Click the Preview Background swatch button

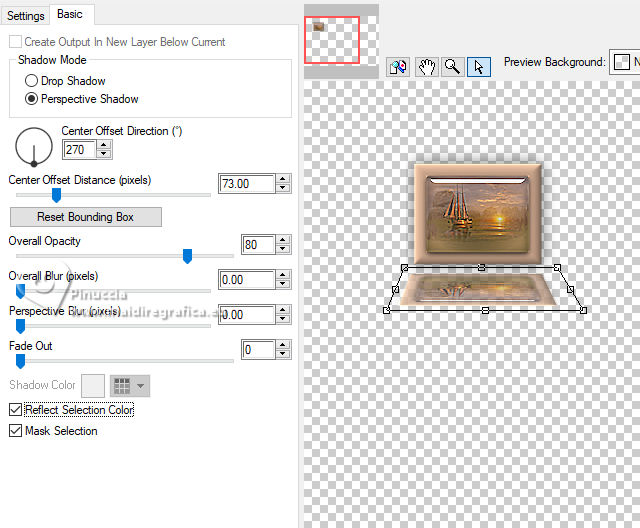(622, 62)
